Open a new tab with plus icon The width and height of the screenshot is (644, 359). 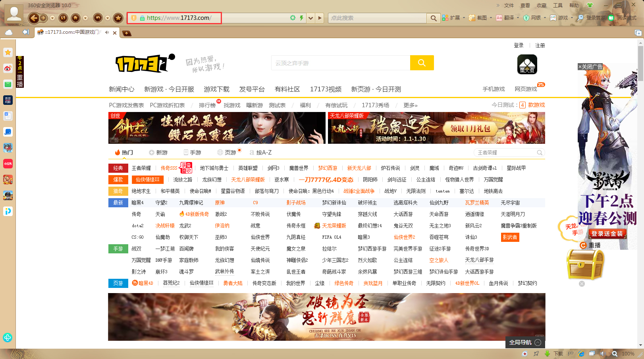(127, 33)
